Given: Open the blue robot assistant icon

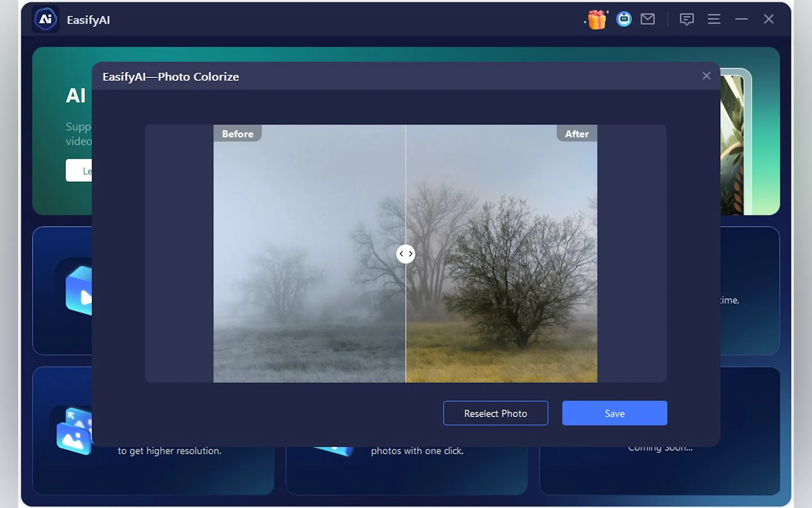Looking at the screenshot, I should click(x=624, y=19).
